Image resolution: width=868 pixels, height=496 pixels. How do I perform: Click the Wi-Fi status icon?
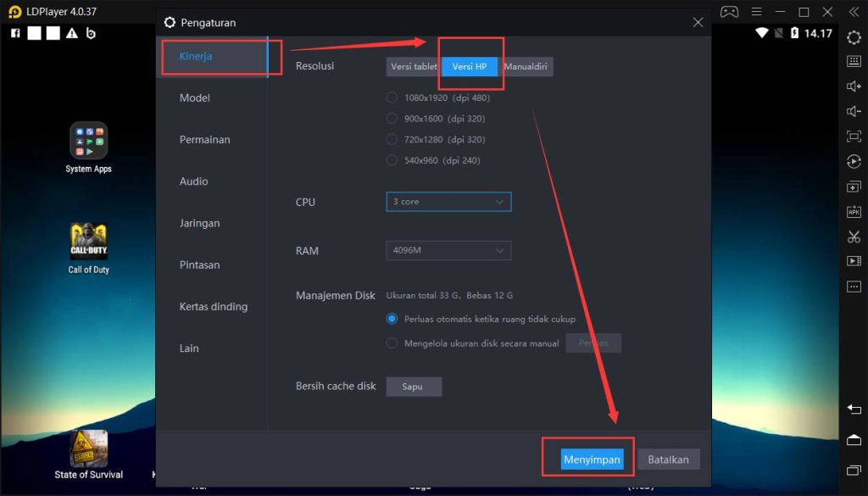pyautogui.click(x=762, y=33)
